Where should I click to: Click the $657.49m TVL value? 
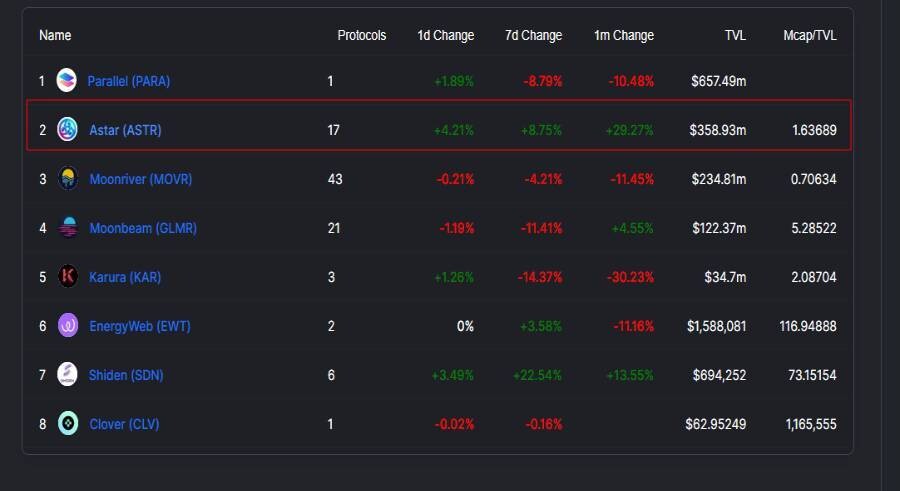click(x=719, y=81)
